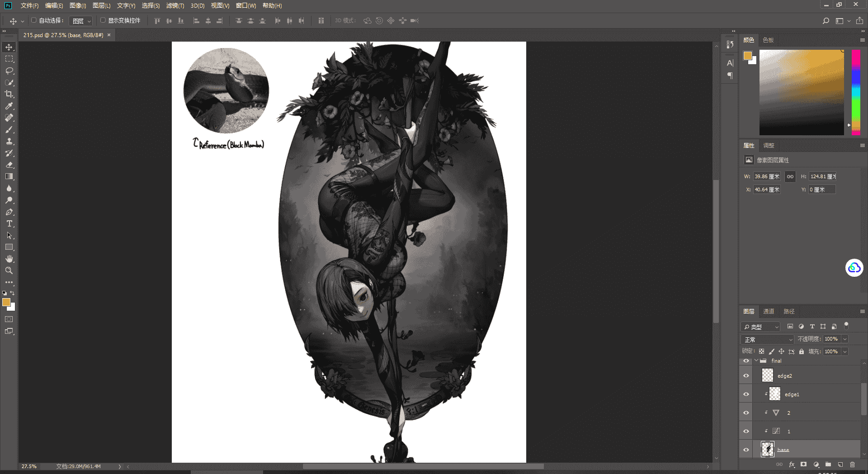Open the 滤镜(T) menu

coord(175,5)
